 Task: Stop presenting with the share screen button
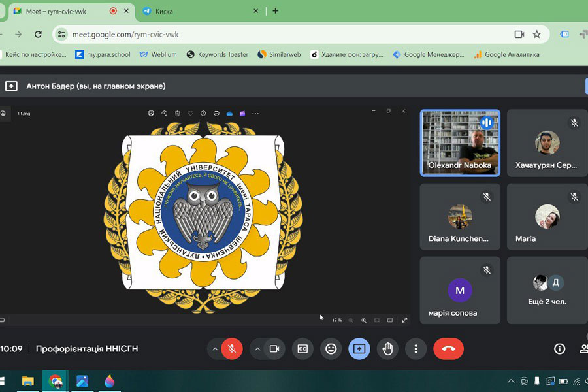tap(359, 349)
